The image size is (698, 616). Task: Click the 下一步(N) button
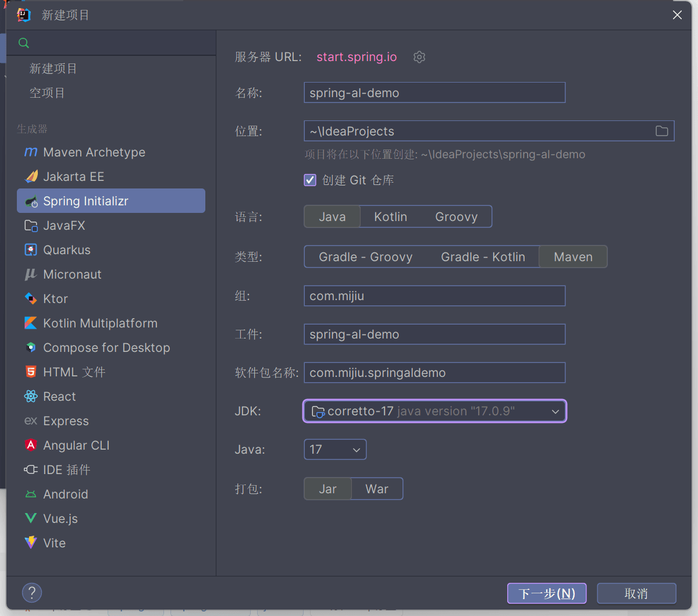pos(547,593)
